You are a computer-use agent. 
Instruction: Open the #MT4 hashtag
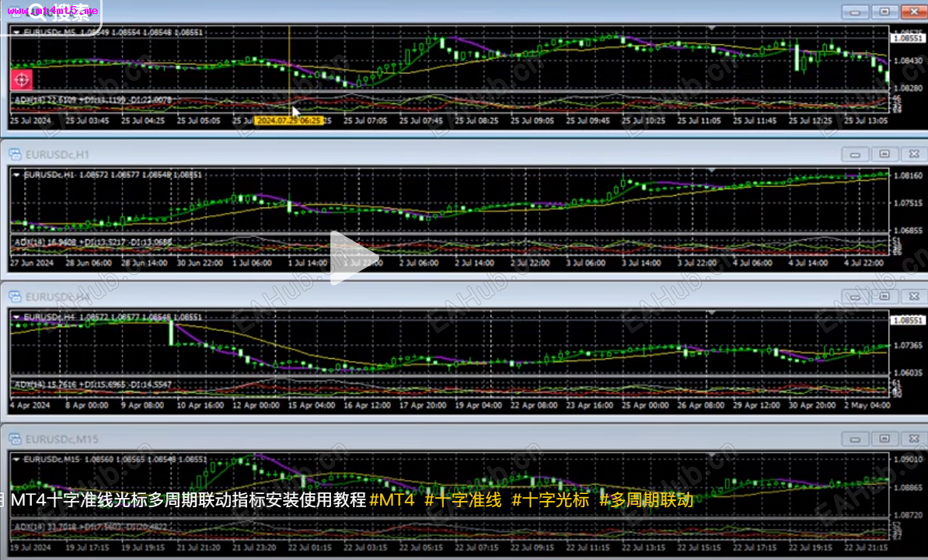coord(392,500)
